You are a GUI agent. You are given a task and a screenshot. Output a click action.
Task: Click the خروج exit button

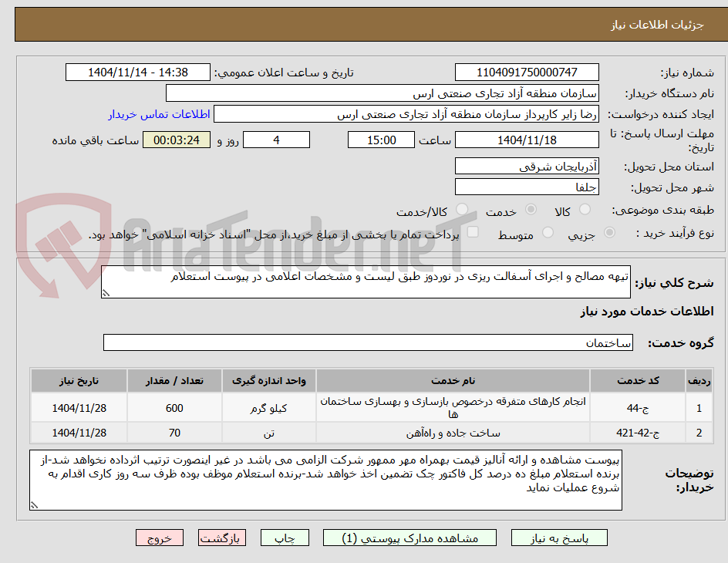click(x=159, y=538)
